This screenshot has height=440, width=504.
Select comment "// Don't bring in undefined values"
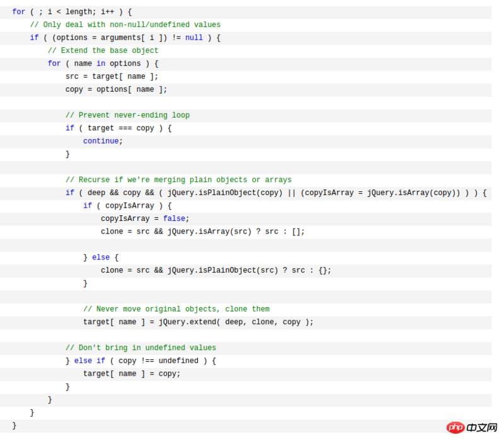(x=140, y=347)
